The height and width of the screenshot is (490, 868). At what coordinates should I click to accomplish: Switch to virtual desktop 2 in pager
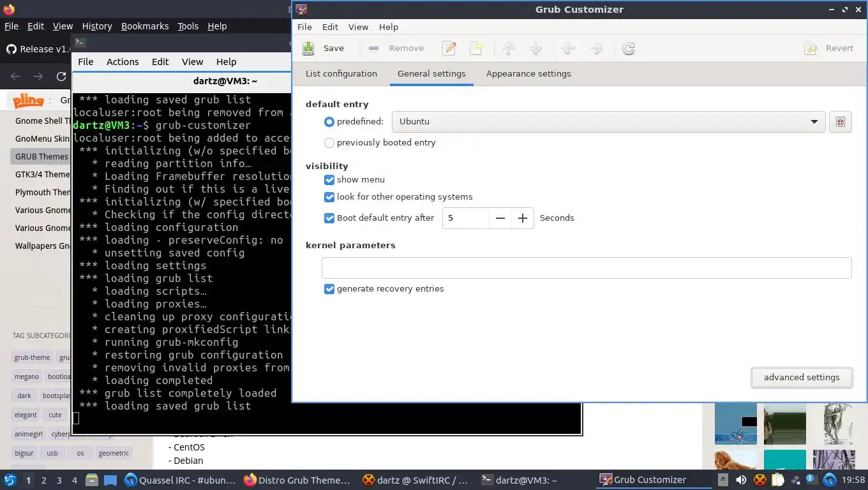pyautogui.click(x=44, y=480)
